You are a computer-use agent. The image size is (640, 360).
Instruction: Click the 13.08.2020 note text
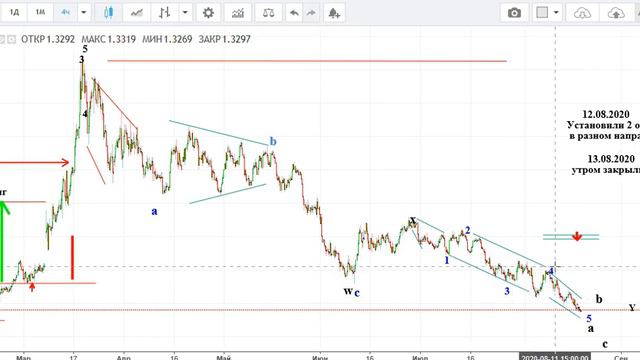click(611, 159)
